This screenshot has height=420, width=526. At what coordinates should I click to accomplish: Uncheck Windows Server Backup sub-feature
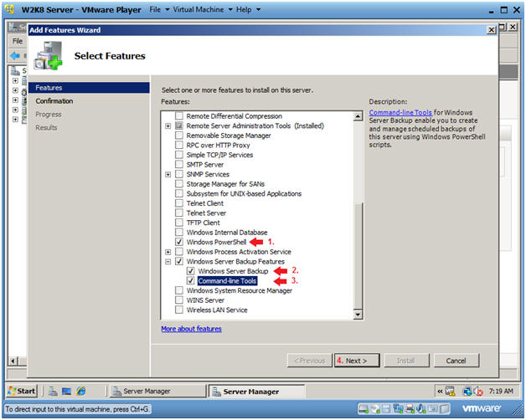(190, 271)
